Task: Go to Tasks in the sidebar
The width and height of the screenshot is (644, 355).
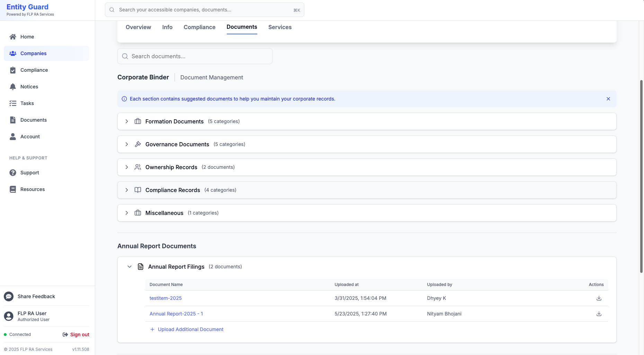Action: pos(46,103)
